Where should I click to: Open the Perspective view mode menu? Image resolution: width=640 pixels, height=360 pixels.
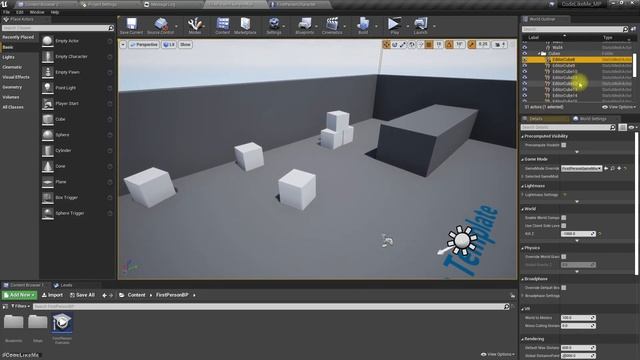[144, 44]
